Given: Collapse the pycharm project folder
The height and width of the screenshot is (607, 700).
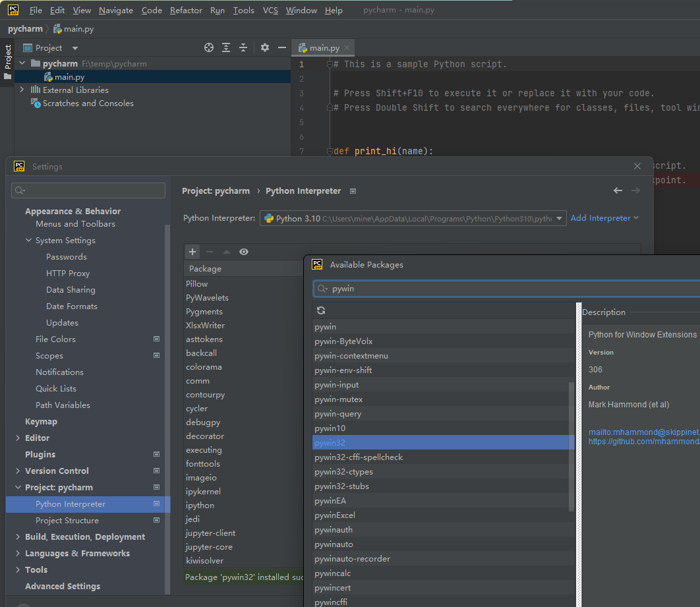Looking at the screenshot, I should pyautogui.click(x=22, y=63).
